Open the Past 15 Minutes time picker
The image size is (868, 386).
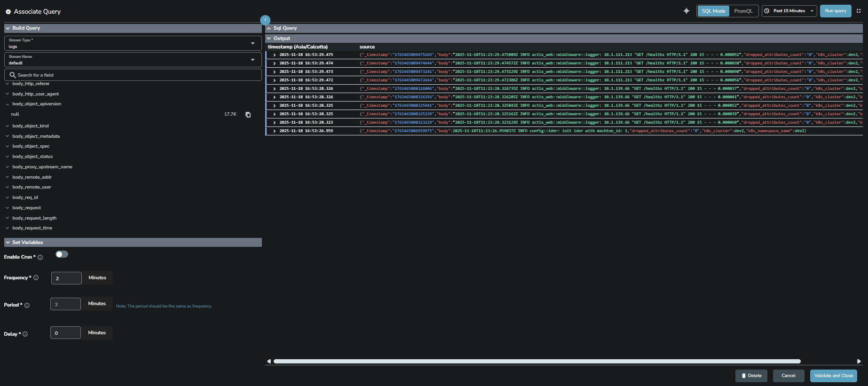pyautogui.click(x=789, y=11)
